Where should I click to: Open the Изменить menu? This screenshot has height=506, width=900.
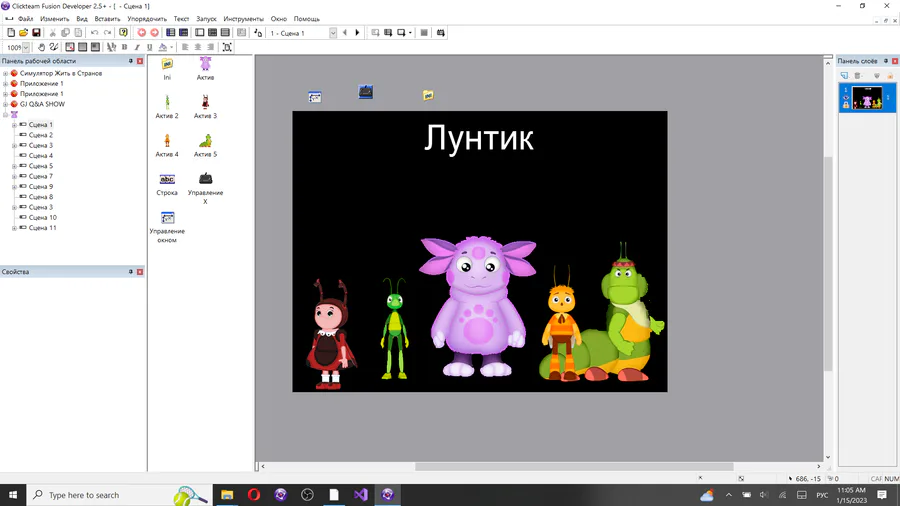point(55,19)
